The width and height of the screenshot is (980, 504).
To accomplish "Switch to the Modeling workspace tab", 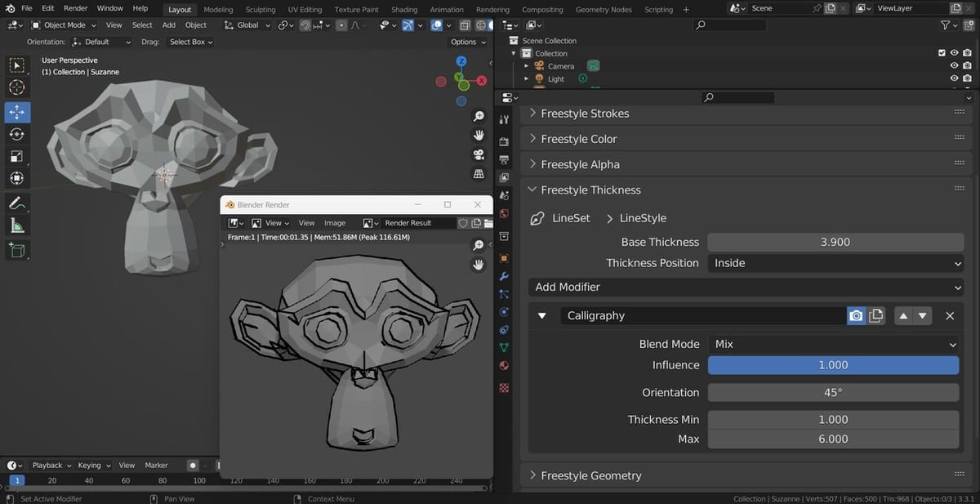I will (218, 10).
